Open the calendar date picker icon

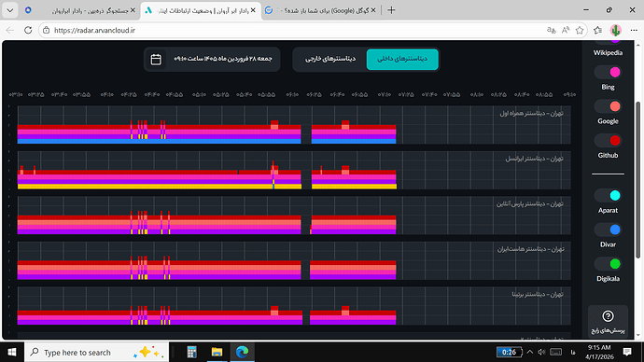pos(156,60)
